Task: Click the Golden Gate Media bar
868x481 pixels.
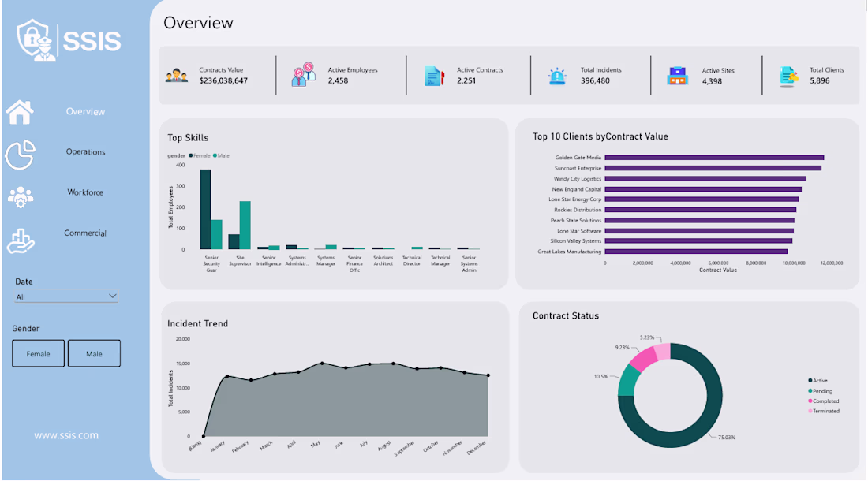Action: [x=714, y=158]
